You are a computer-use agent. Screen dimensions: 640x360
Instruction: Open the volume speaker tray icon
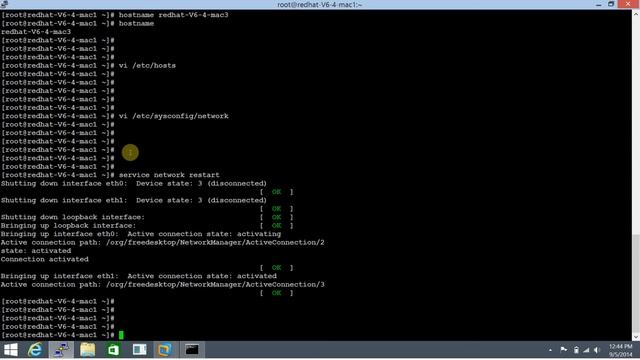pyautogui.click(x=597, y=350)
